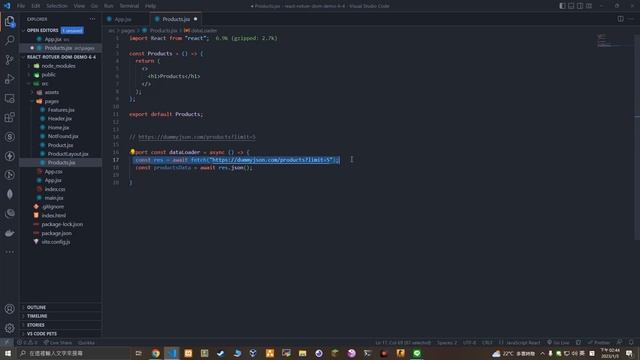This screenshot has width=640, height=360.
Task: Collapse the Open Editors section
Action: click(x=42, y=30)
